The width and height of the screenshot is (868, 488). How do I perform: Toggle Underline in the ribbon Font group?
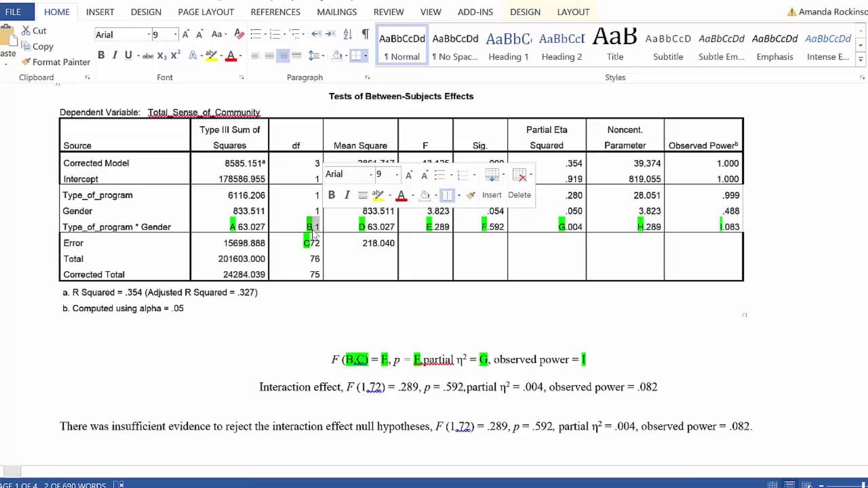tap(128, 56)
